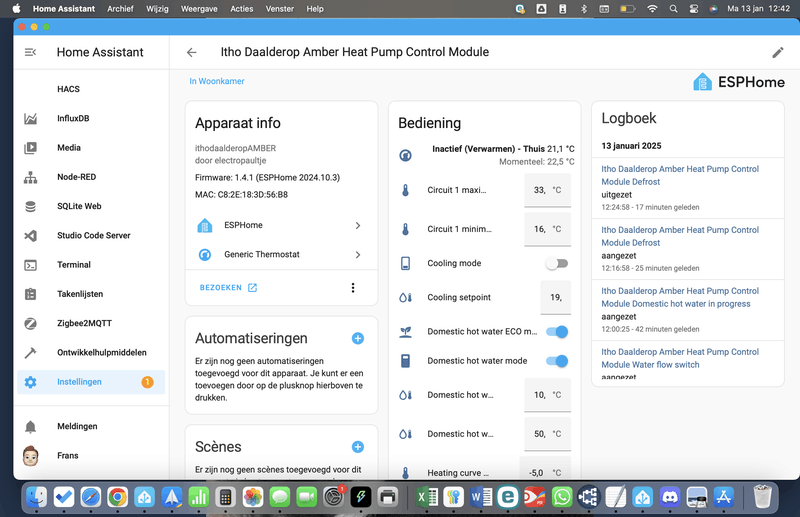Go back using the arrow icon
Screen dimensions: 800x517
191,52
